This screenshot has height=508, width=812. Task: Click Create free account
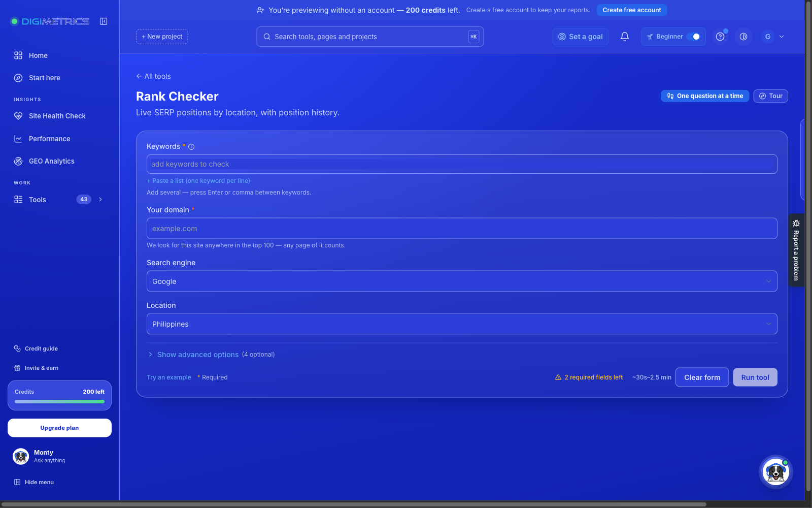[632, 10]
